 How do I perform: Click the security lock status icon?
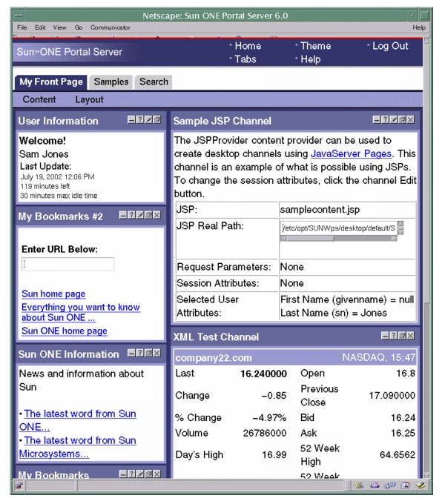click(19, 485)
